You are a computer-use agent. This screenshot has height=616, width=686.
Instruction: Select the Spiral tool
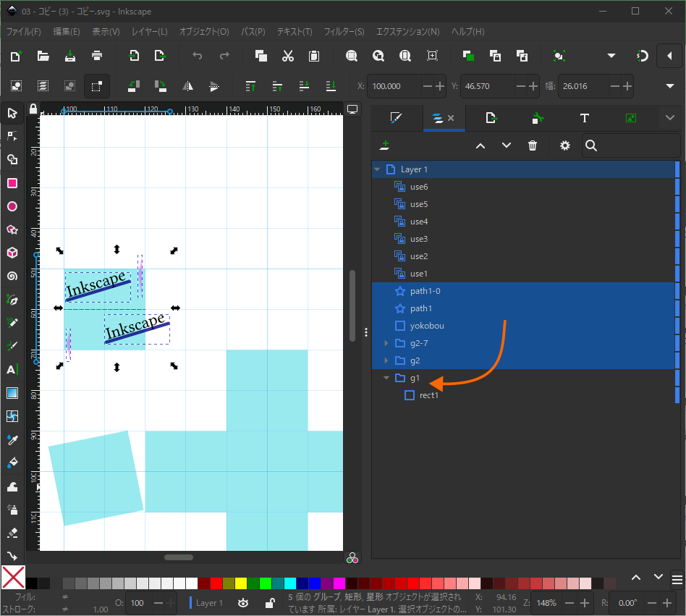coord(12,276)
